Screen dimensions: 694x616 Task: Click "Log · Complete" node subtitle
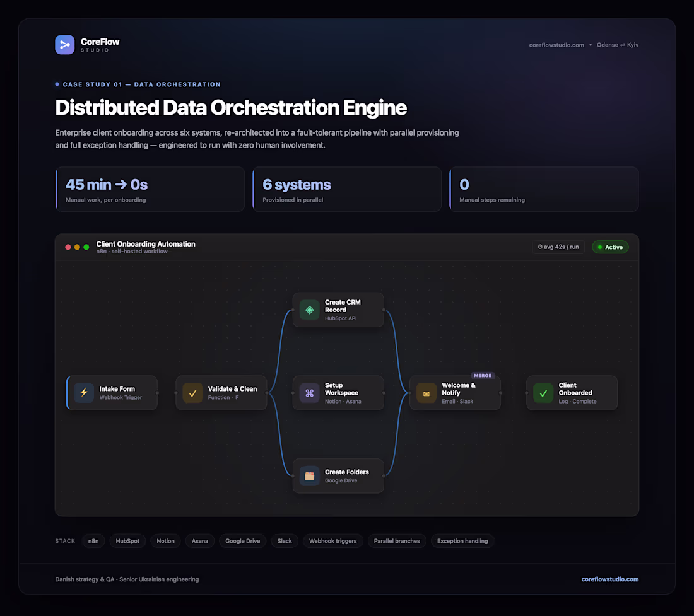577,402
